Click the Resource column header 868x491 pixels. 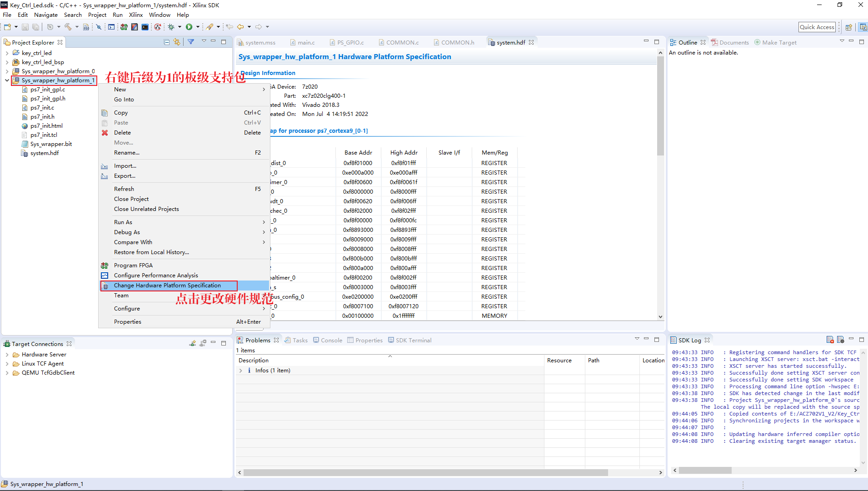point(564,361)
